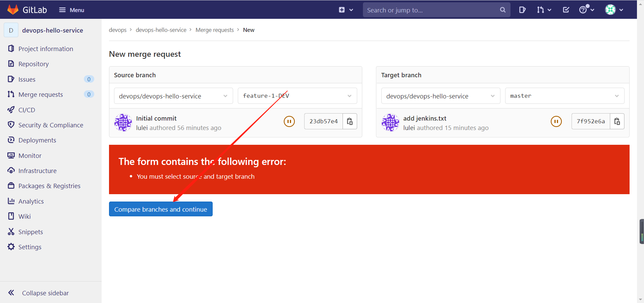
Task: Click the Merge requests count badge
Action: pyautogui.click(x=89, y=94)
